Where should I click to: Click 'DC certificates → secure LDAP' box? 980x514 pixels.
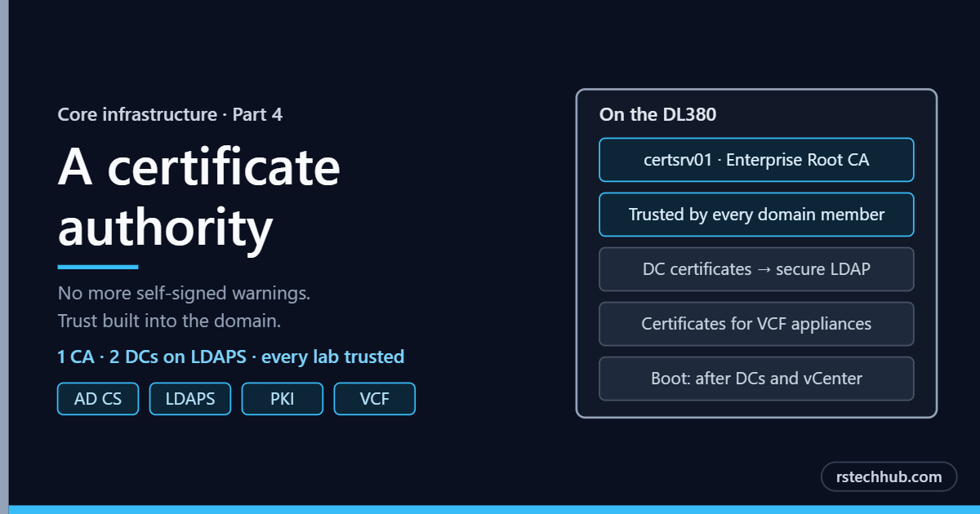[x=756, y=269]
